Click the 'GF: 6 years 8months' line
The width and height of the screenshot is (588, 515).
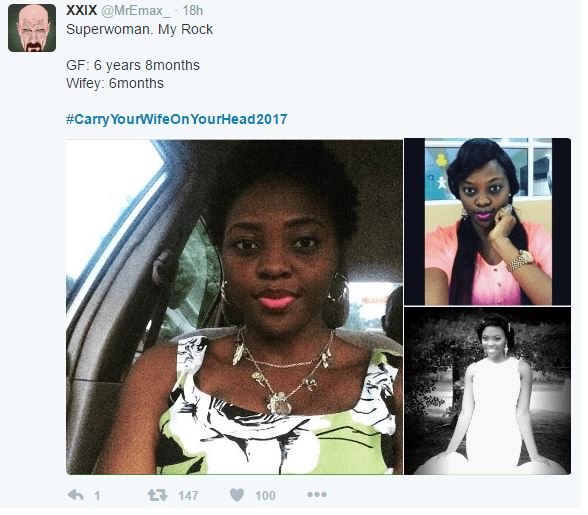click(133, 65)
